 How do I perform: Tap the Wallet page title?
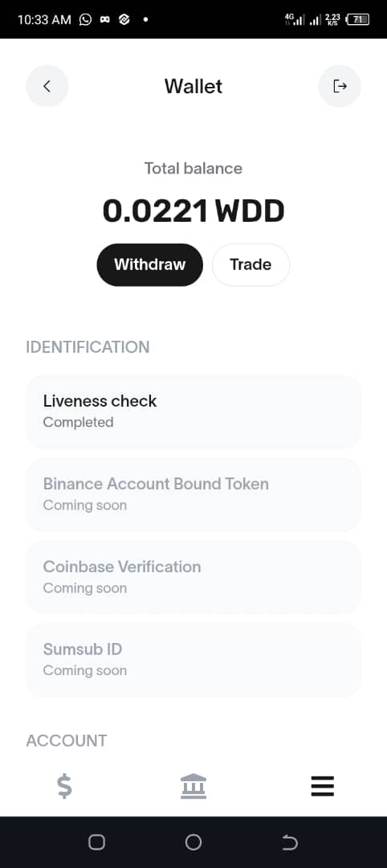point(193,86)
